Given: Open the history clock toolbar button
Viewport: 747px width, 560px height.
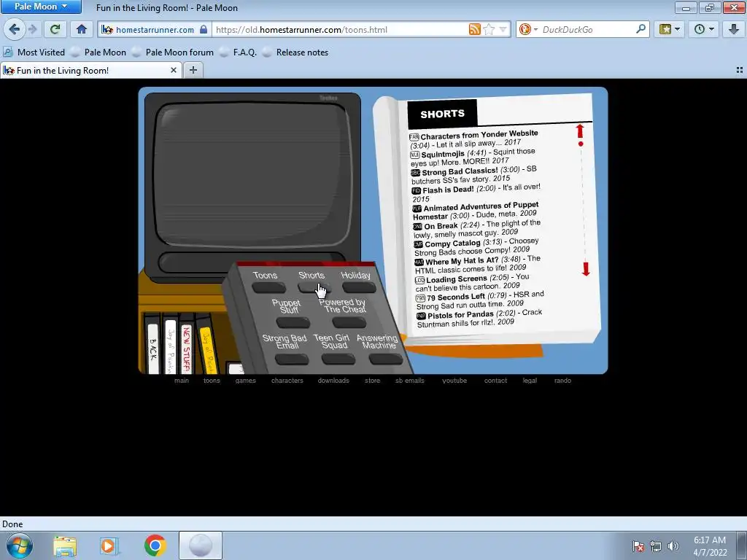Looking at the screenshot, I should (x=704, y=29).
